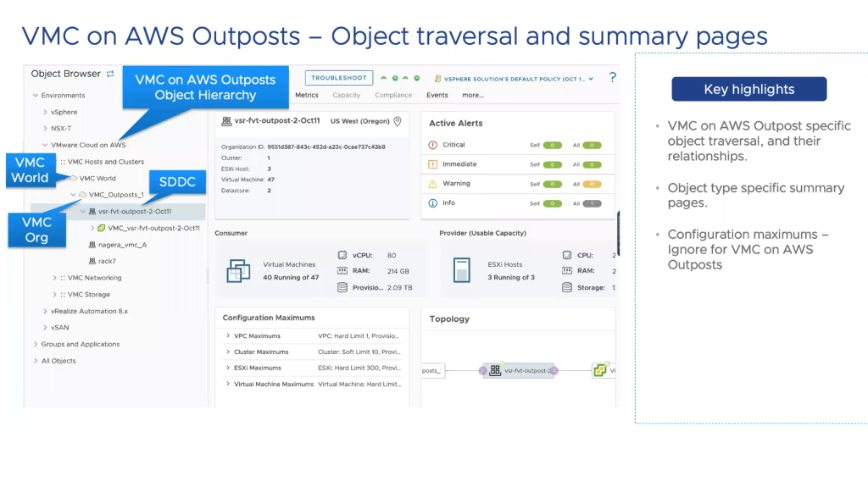Click the provider CPU chip icon
868x482 pixels.
567,255
